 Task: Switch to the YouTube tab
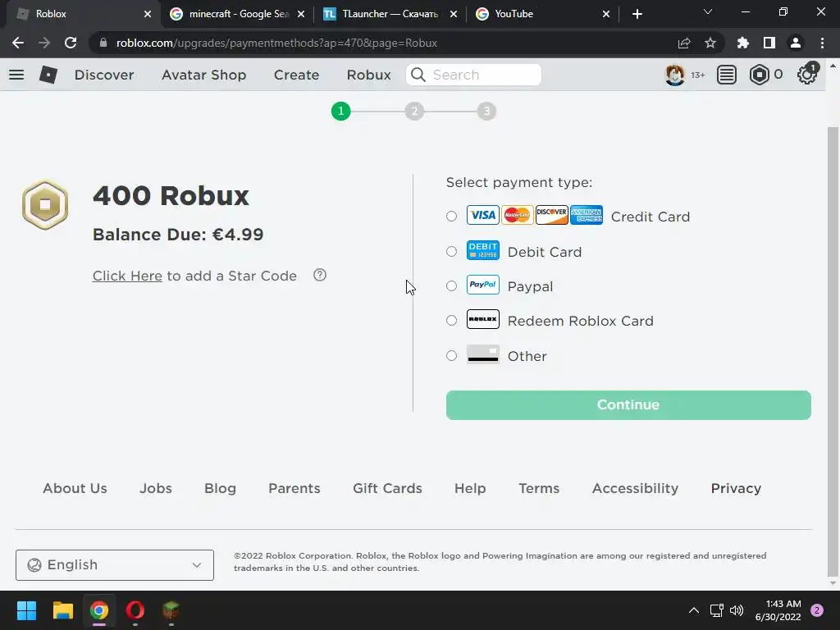[x=542, y=14]
